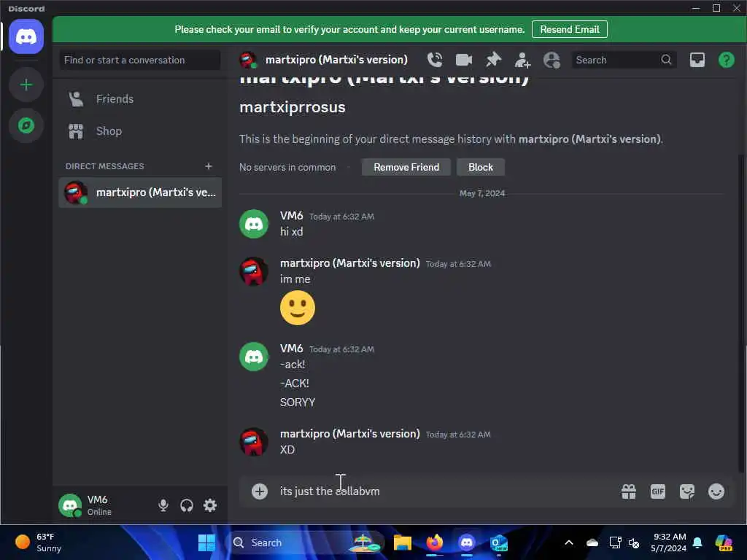The width and height of the screenshot is (747, 560).
Task: Send a gift with gift icon
Action: pyautogui.click(x=628, y=491)
